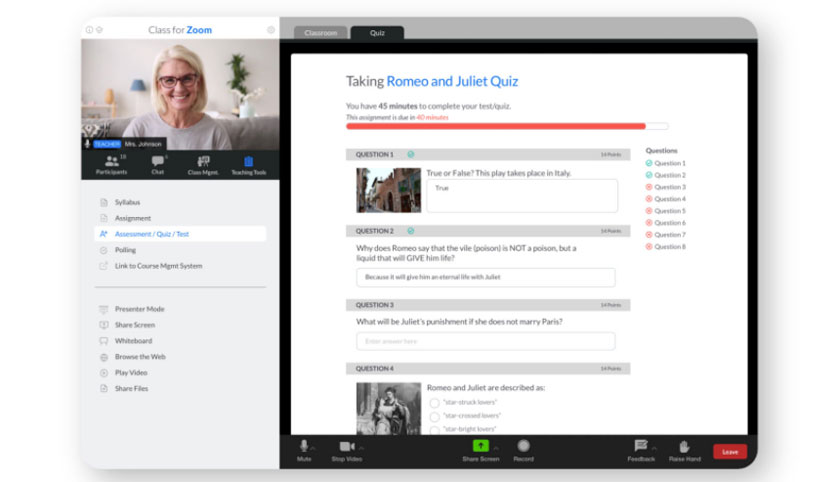Click the green check icon on Question 1 header
Viewport: 840px width, 482px height.
pos(411,154)
